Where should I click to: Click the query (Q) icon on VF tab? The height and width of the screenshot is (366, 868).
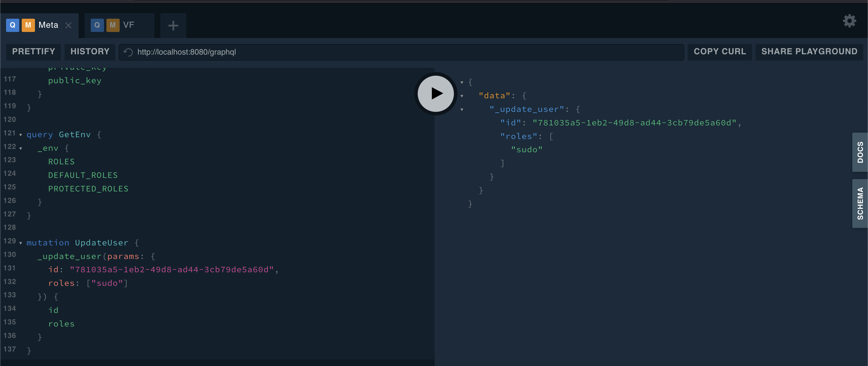click(97, 25)
